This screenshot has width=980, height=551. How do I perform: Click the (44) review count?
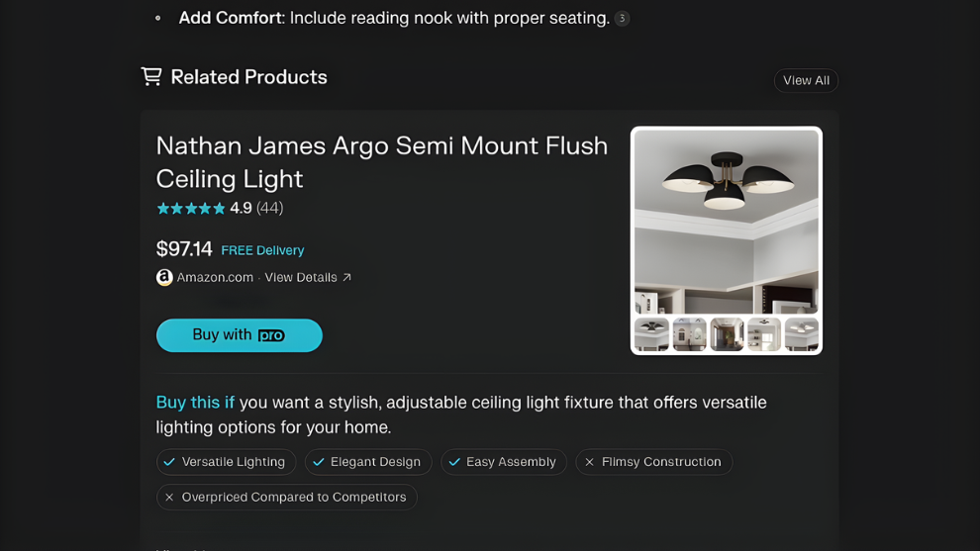point(269,208)
